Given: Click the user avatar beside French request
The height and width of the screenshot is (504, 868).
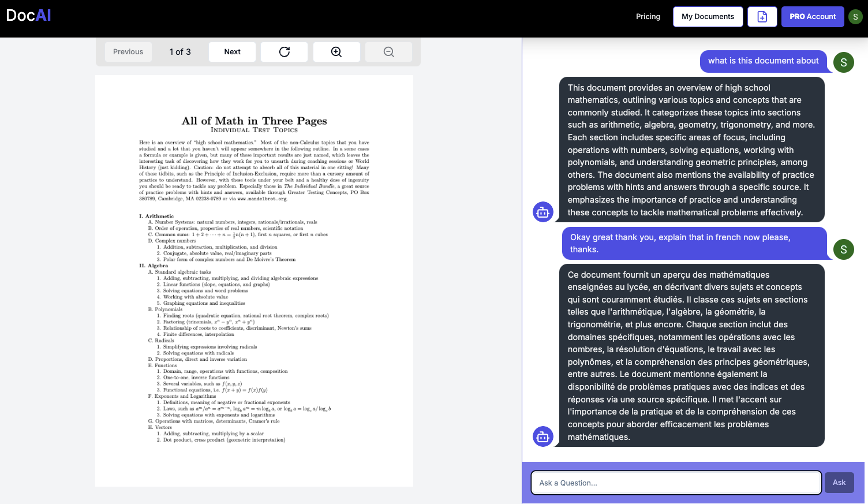Looking at the screenshot, I should coord(843,249).
